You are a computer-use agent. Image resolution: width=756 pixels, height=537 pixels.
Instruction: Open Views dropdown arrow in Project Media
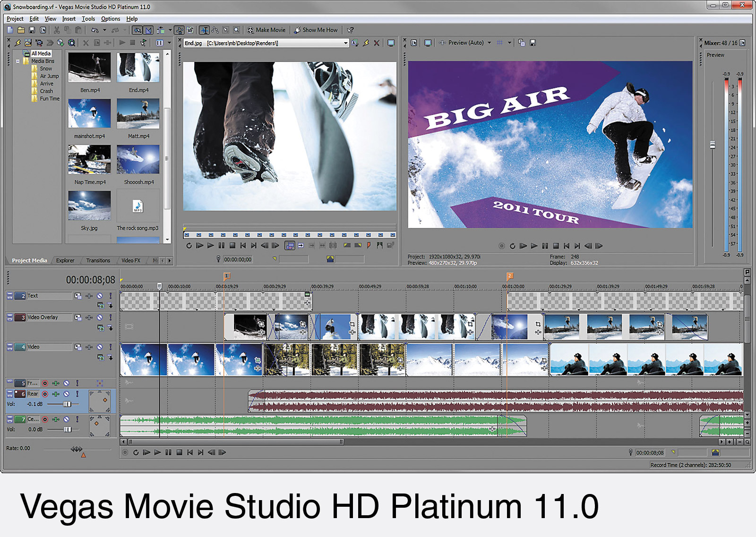pos(169,43)
